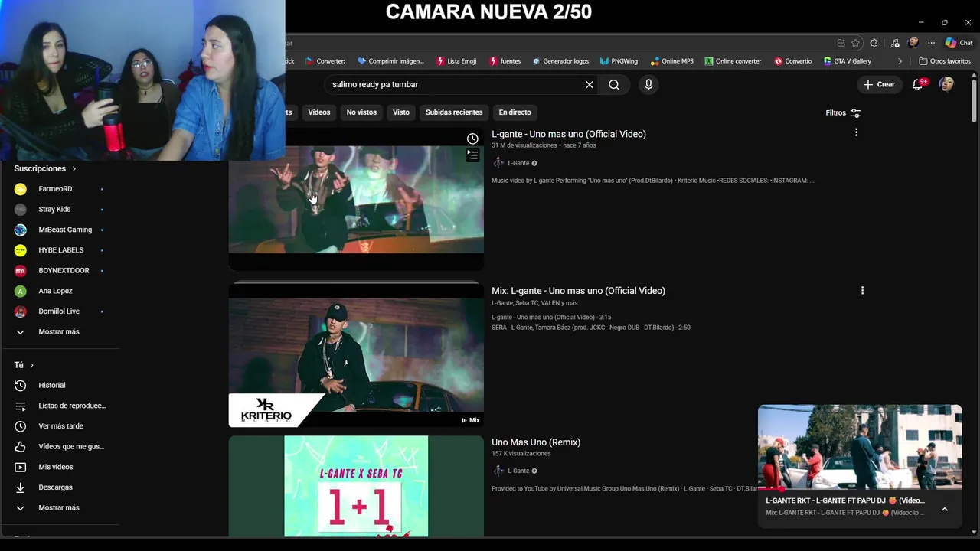Select the Visto filter chip
This screenshot has width=980, height=551.
[x=401, y=112]
